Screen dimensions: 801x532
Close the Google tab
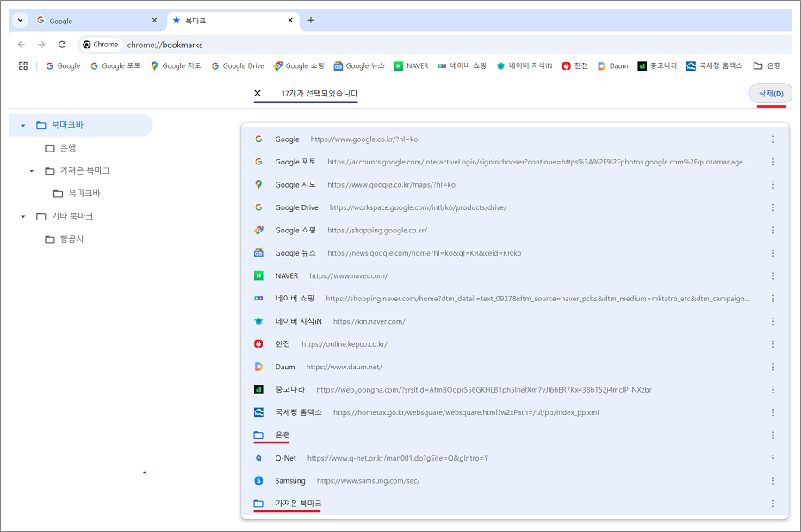tap(155, 21)
